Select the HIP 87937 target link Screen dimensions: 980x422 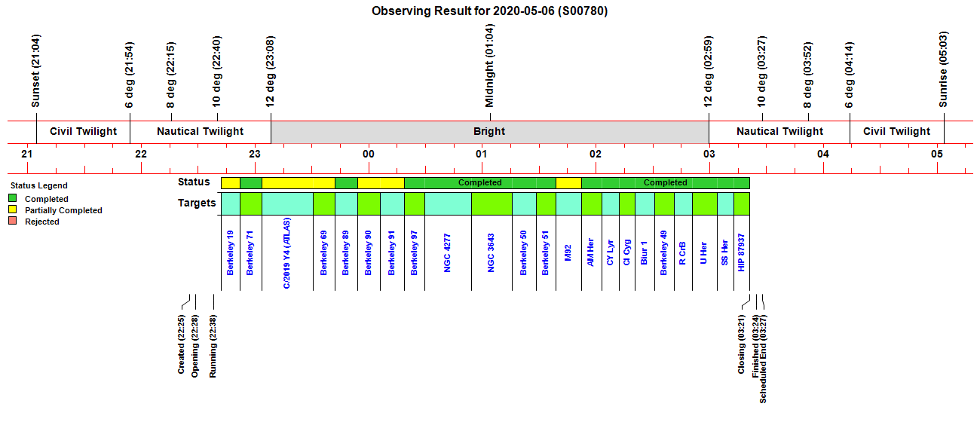pyautogui.click(x=742, y=253)
